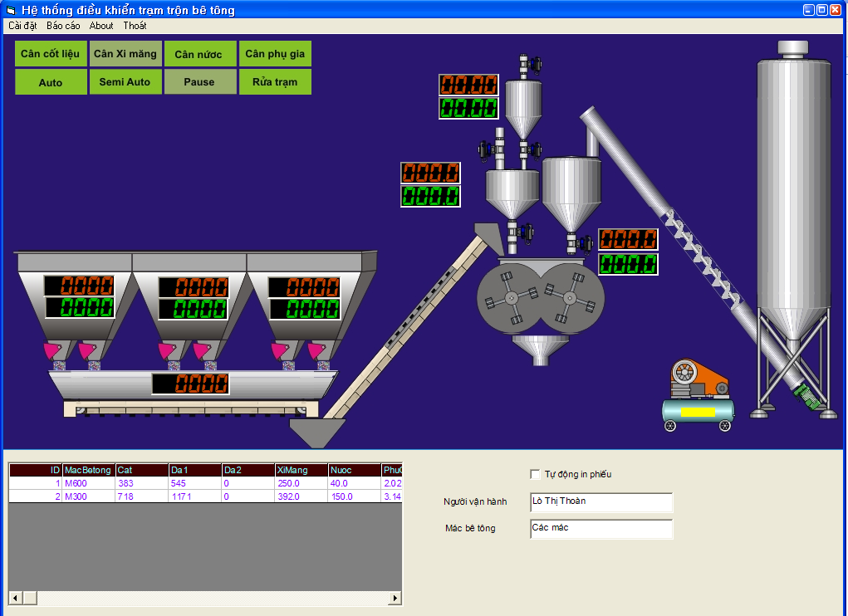Click the 'Mác bê tông' input field
Viewport: 848px width, 616px height.
[600, 529]
